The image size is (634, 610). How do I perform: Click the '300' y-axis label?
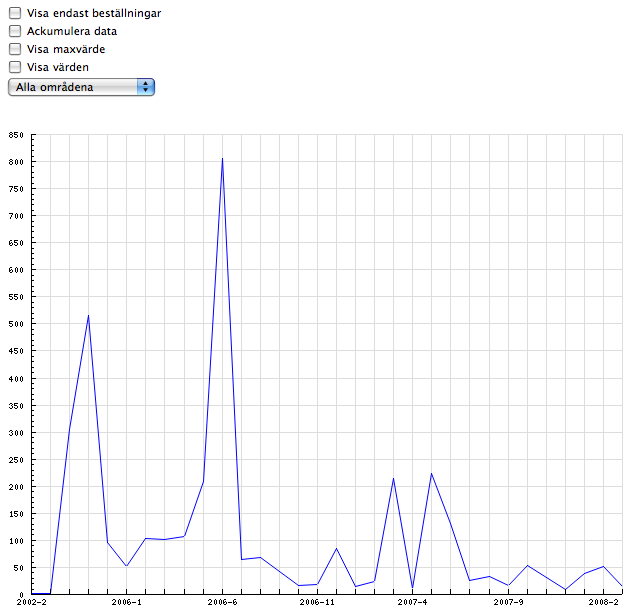(x=16, y=433)
